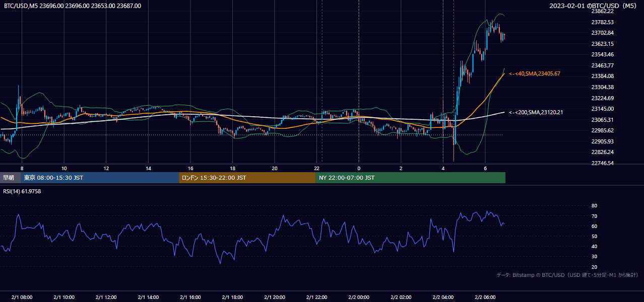Click the price axis value 23065.31
644x302 pixels.
coord(603,120)
